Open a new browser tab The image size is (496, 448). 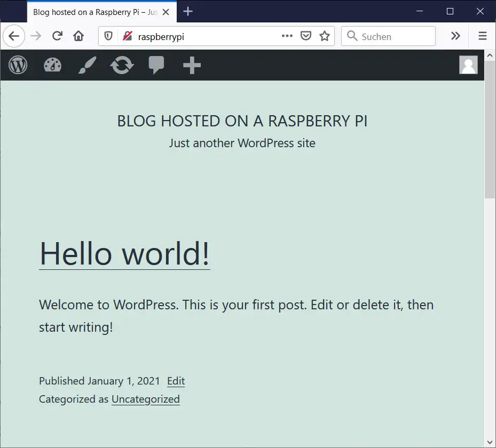click(x=188, y=12)
